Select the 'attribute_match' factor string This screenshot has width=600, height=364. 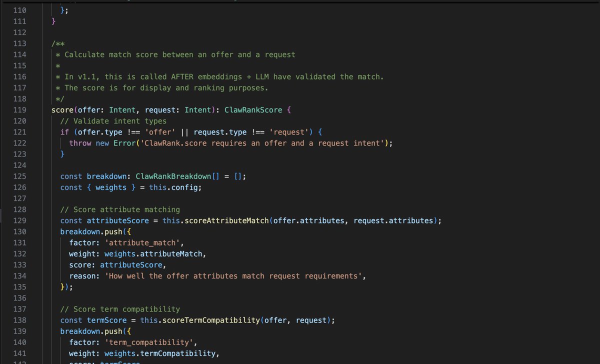click(141, 242)
